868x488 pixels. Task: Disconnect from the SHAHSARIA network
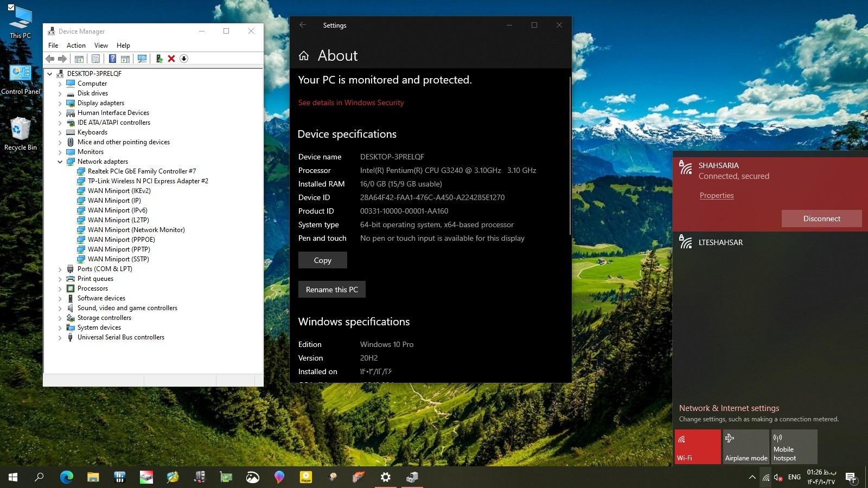[821, 219]
